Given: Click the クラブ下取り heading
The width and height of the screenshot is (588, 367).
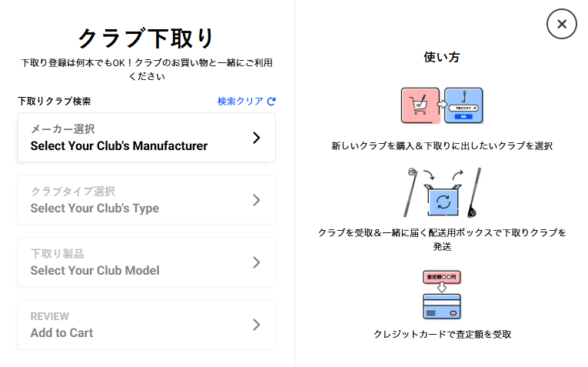Looking at the screenshot, I should [x=146, y=38].
